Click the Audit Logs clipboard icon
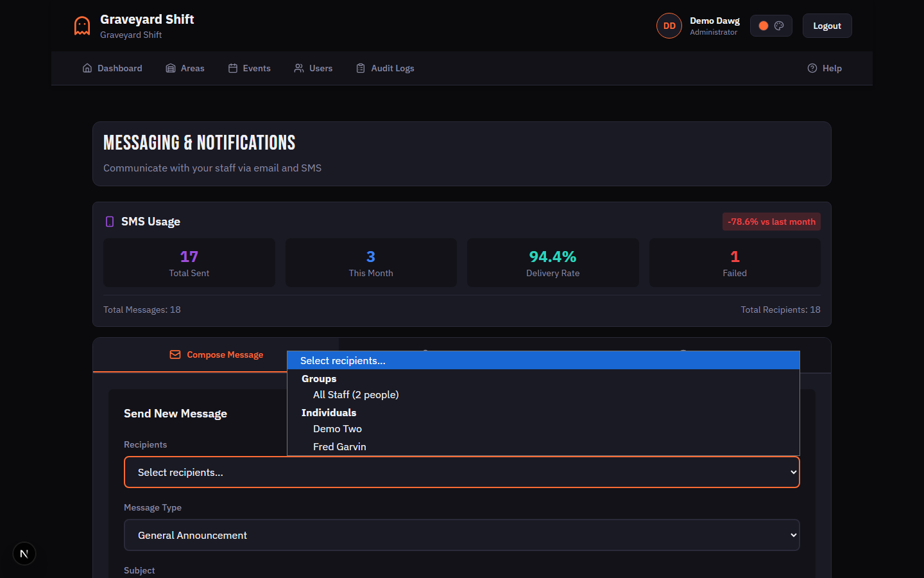Image resolution: width=924 pixels, height=578 pixels. [x=361, y=68]
